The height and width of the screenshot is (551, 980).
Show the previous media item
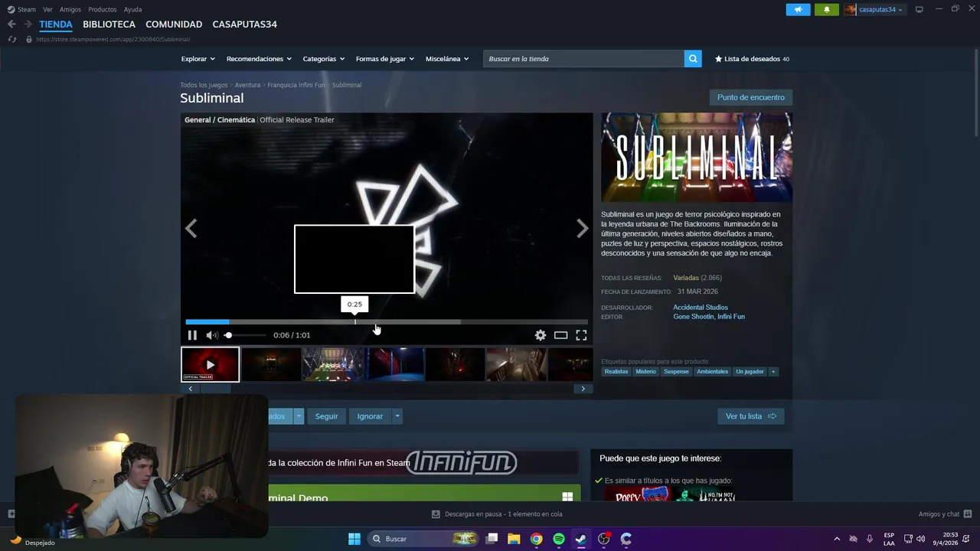point(191,228)
